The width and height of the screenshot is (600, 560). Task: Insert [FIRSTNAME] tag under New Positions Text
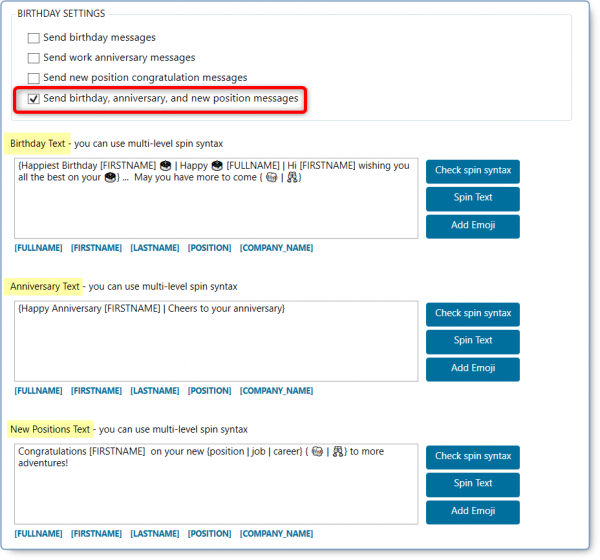pos(96,534)
